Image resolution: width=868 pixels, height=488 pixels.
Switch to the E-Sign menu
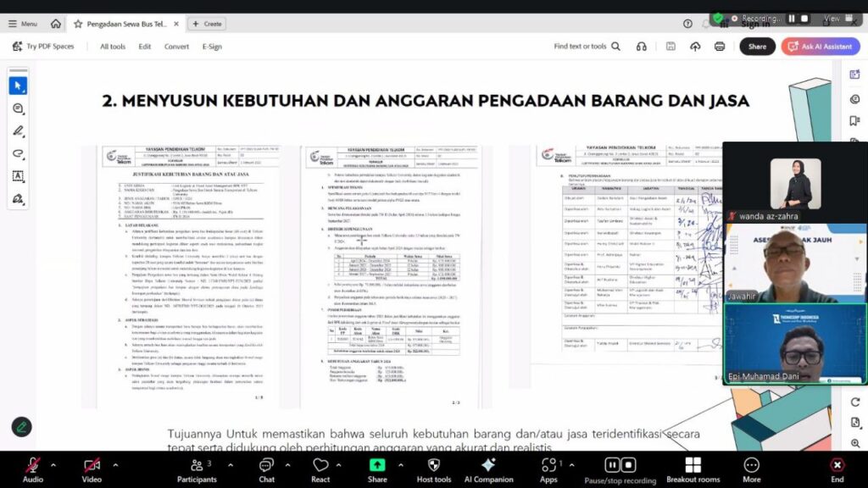click(x=212, y=47)
